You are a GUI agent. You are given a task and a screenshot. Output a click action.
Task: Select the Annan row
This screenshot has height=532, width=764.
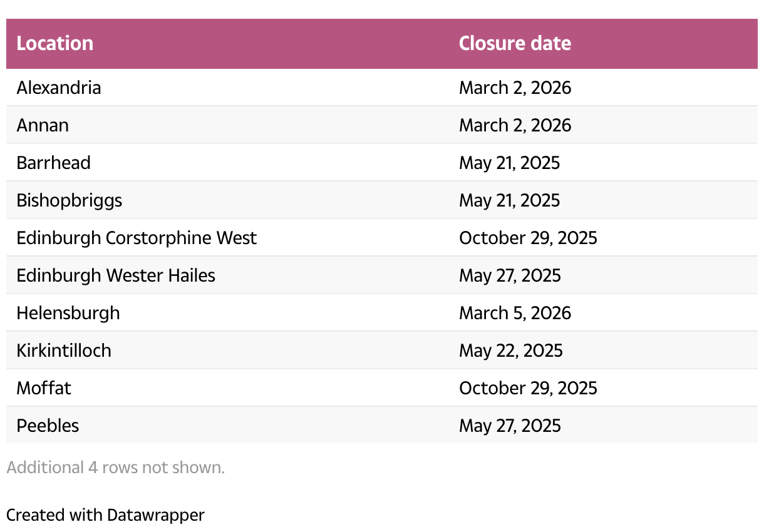click(382, 125)
